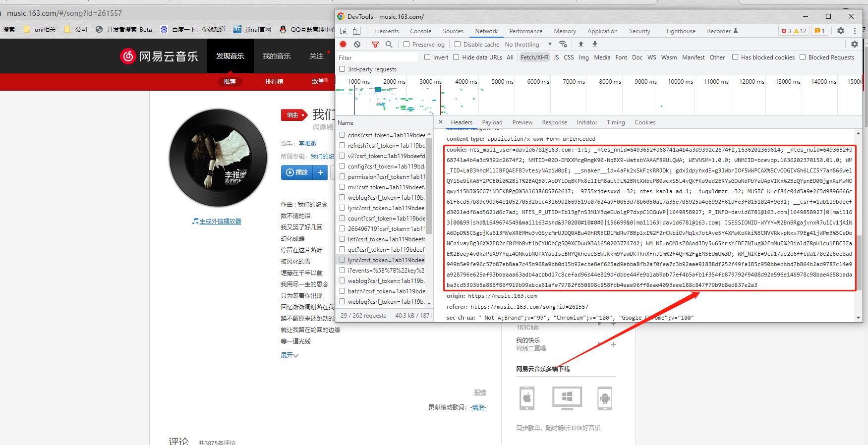Click the QQ互联管理中心 bookmark

[x=307, y=29]
